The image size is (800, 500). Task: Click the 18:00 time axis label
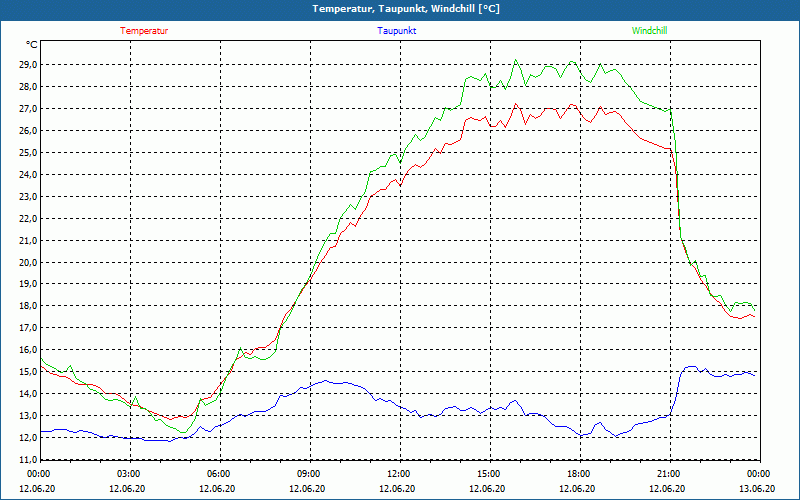click(579, 474)
